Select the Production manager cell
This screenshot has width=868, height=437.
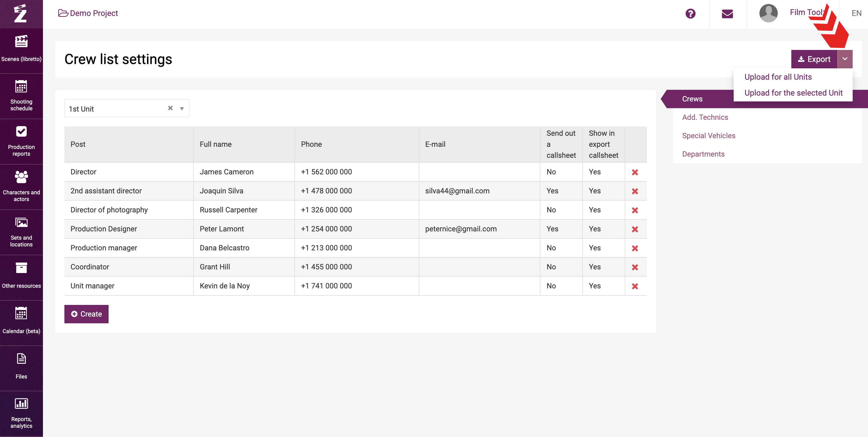coord(129,248)
